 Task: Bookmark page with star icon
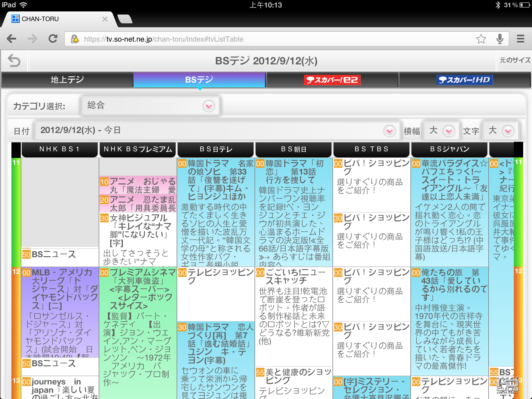(x=481, y=39)
